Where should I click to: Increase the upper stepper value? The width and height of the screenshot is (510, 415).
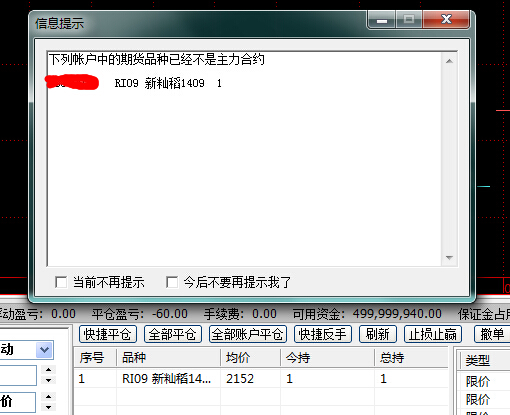pos(49,369)
